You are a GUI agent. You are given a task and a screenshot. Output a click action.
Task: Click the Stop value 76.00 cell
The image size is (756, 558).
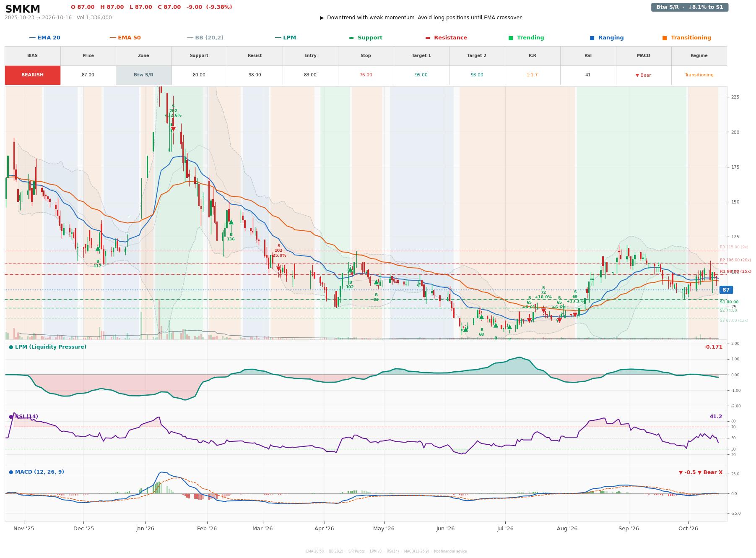point(366,75)
